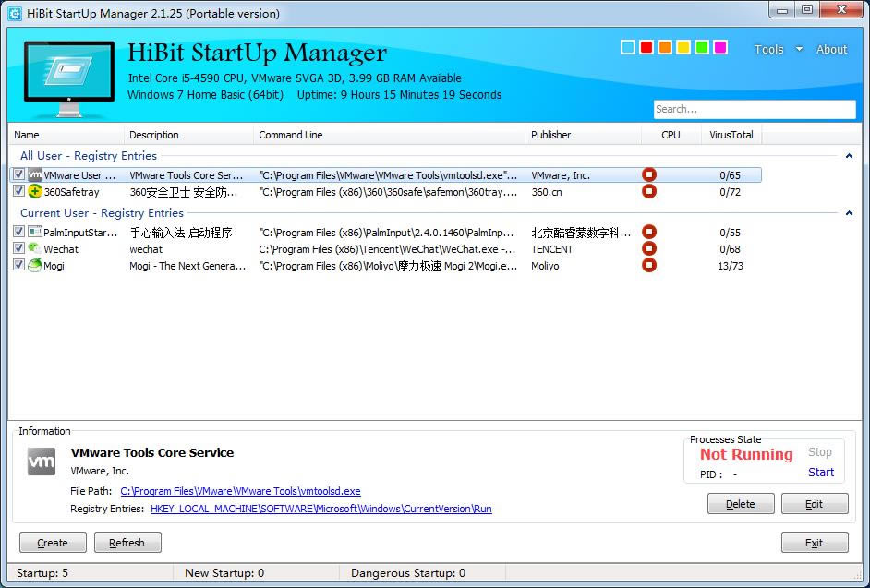This screenshot has height=588, width=870.
Task: Select the magenta theme color swatch
Action: (720, 48)
